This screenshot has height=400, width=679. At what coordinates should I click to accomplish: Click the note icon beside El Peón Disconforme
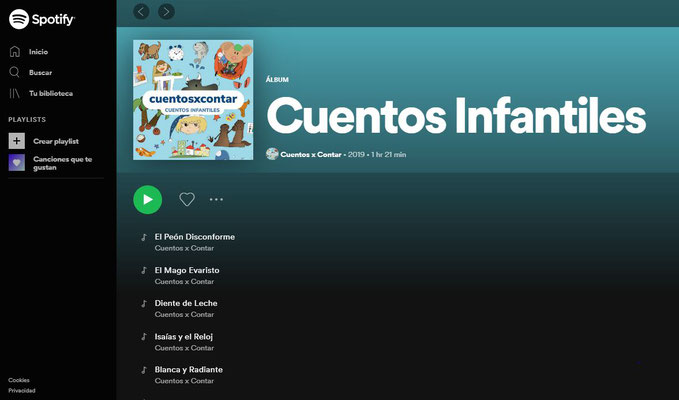pos(144,237)
